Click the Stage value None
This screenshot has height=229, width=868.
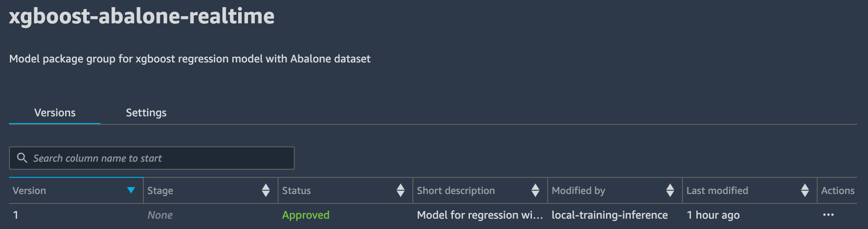coord(160,215)
